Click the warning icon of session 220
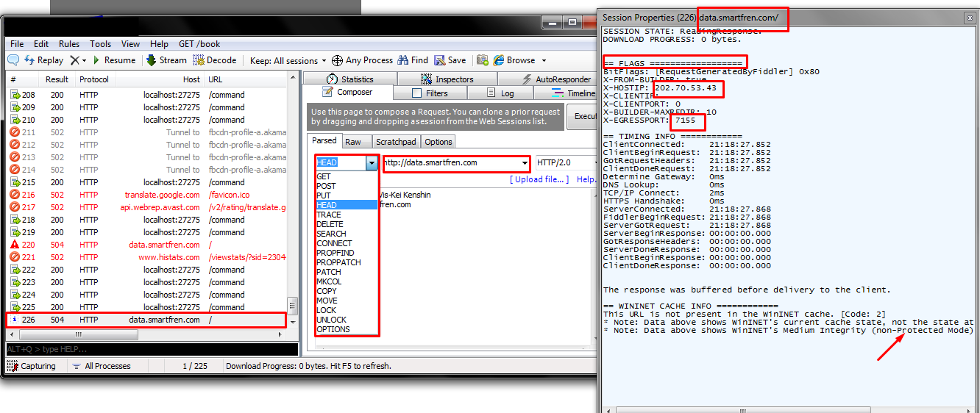The height and width of the screenshot is (413, 980). [14, 245]
